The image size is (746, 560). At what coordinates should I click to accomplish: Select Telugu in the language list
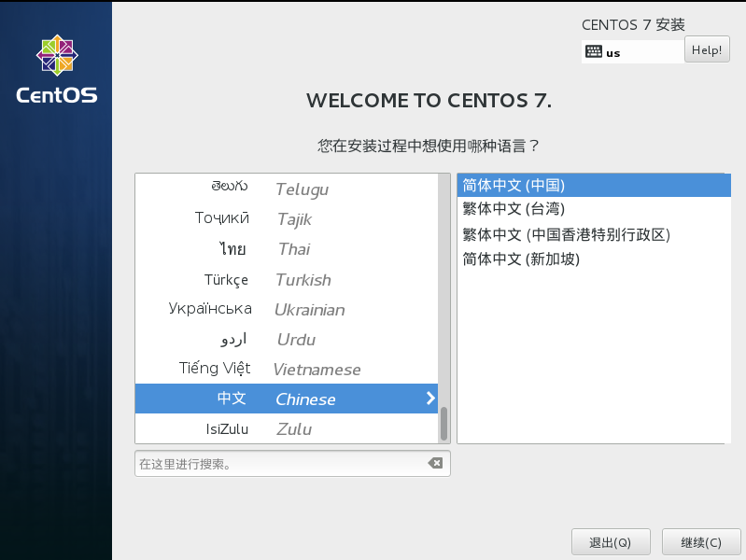coord(287,189)
